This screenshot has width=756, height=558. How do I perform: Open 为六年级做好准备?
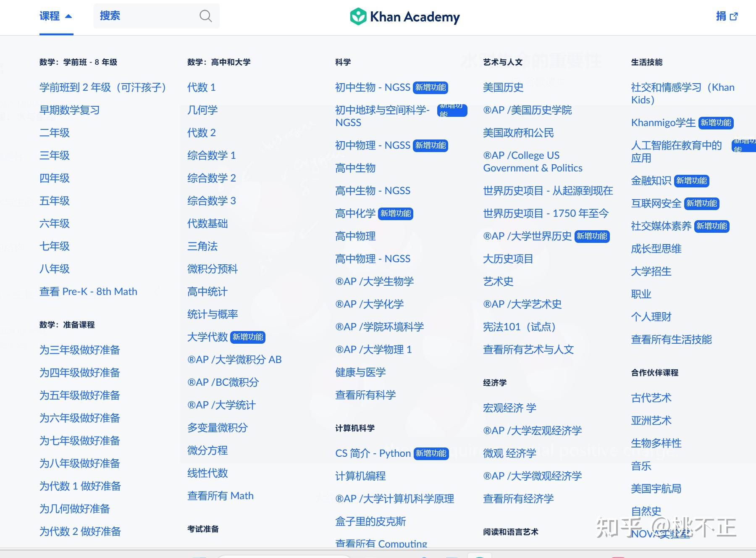pyautogui.click(x=80, y=418)
